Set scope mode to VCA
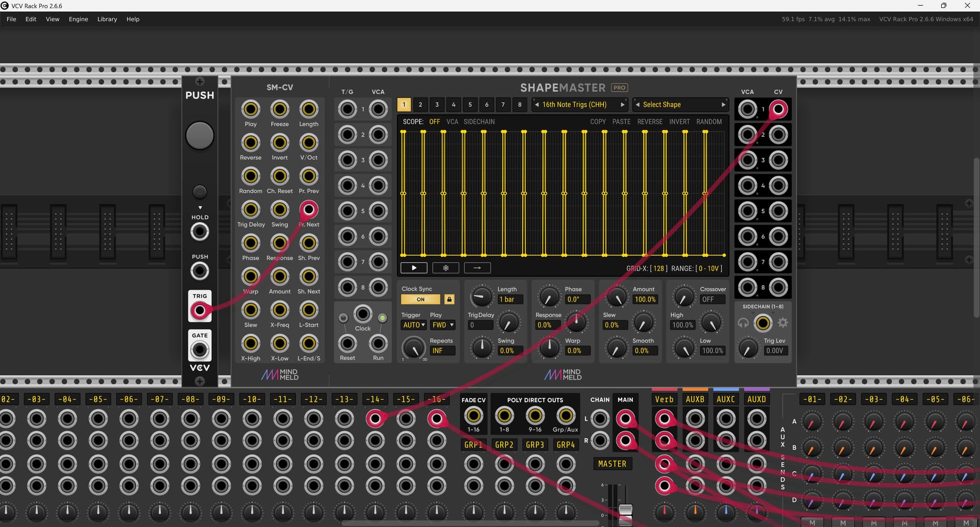Viewport: 980px width, 527px height. pyautogui.click(x=452, y=122)
